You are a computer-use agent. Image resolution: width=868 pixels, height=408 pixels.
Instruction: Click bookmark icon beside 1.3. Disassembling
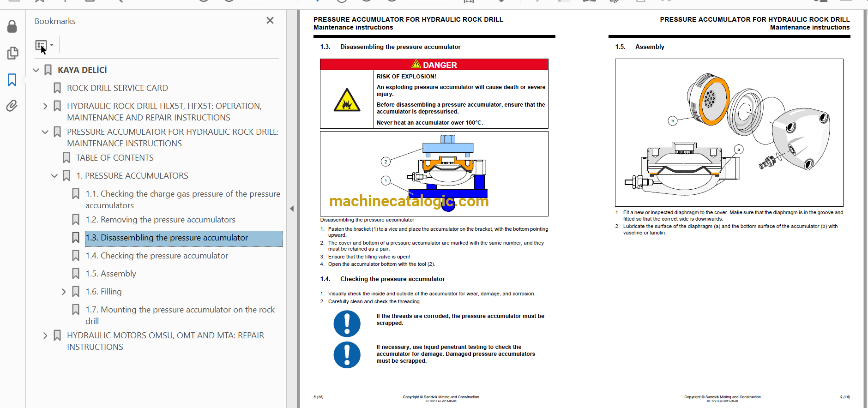(x=76, y=238)
